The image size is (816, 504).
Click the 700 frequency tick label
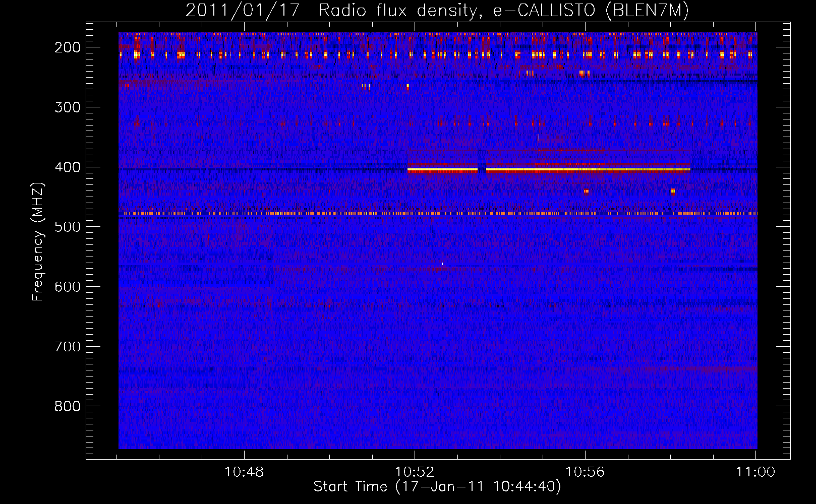67,346
